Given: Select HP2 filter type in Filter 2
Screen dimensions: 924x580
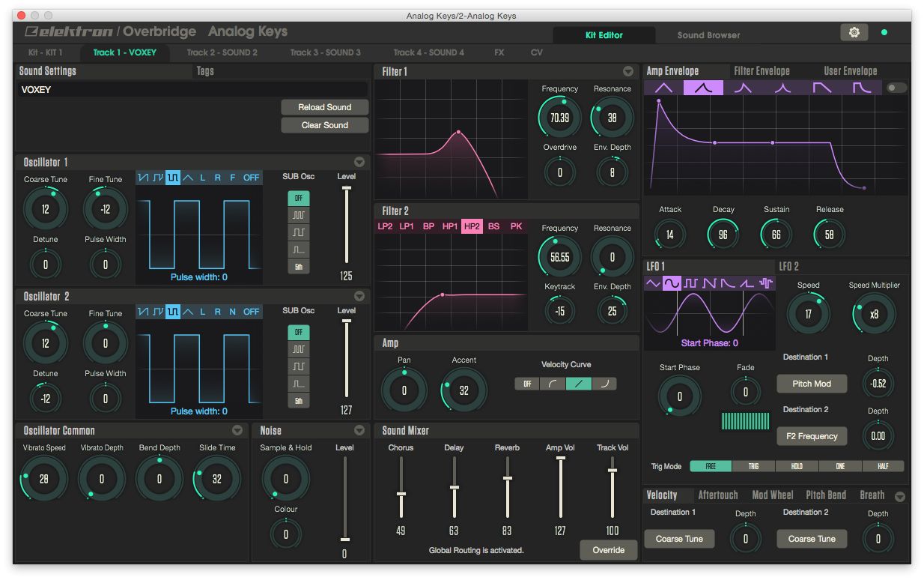Looking at the screenshot, I should tap(472, 226).
